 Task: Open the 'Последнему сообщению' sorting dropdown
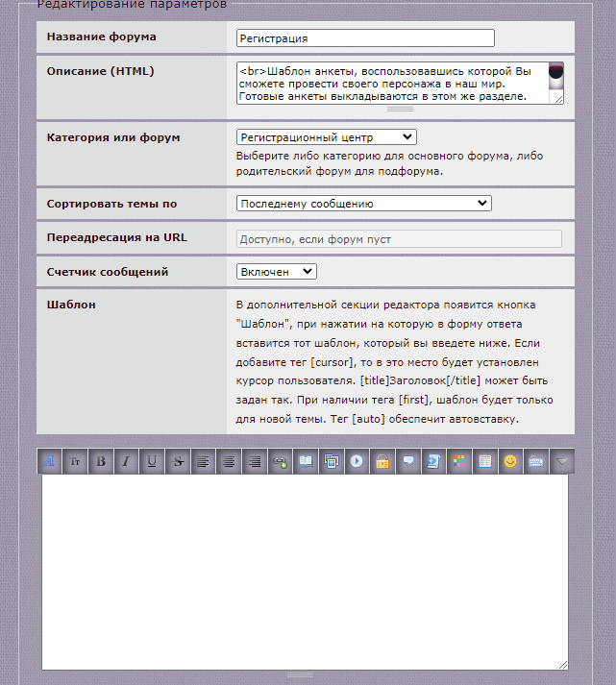tap(363, 204)
